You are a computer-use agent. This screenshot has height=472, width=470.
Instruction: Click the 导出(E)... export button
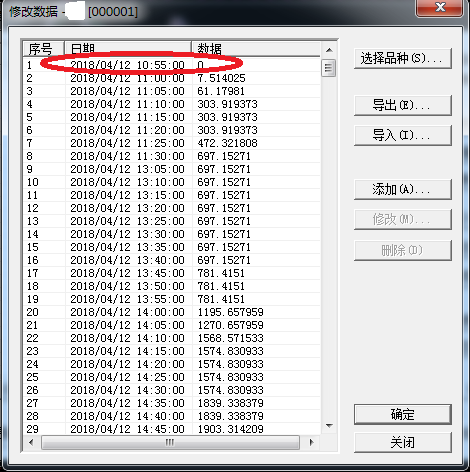click(403, 106)
